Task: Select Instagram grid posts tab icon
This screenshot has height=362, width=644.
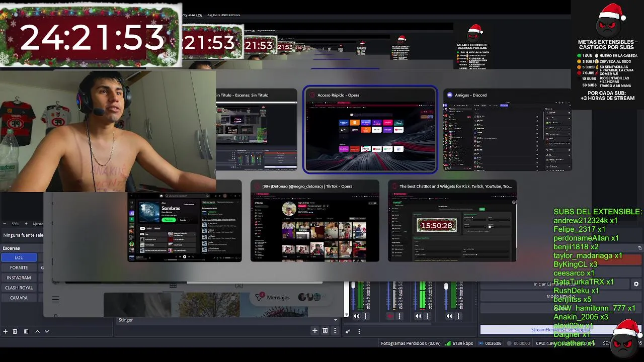Action: click(x=173, y=286)
